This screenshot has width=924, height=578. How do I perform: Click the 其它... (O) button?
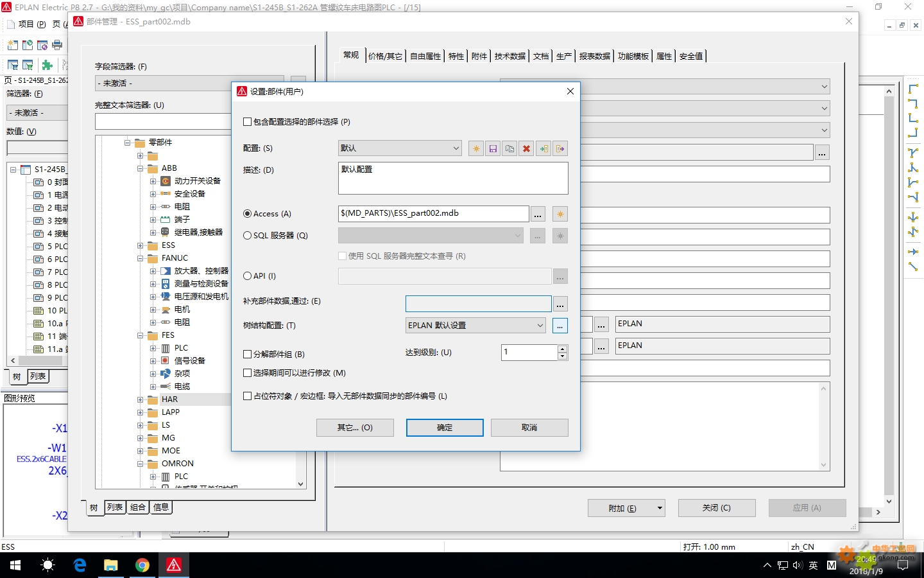tap(355, 428)
